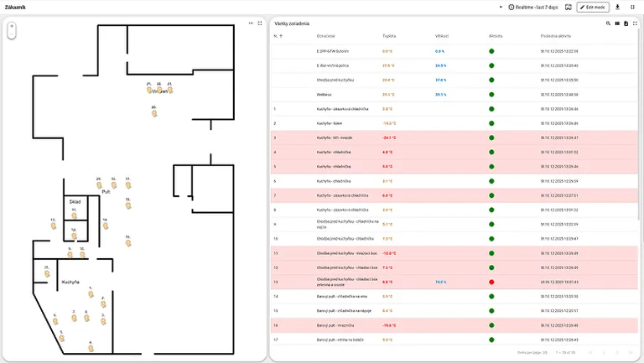The width and height of the screenshot is (644, 363).
Task: Select row Kuchyňa - šoker
Action: [x=454, y=123]
